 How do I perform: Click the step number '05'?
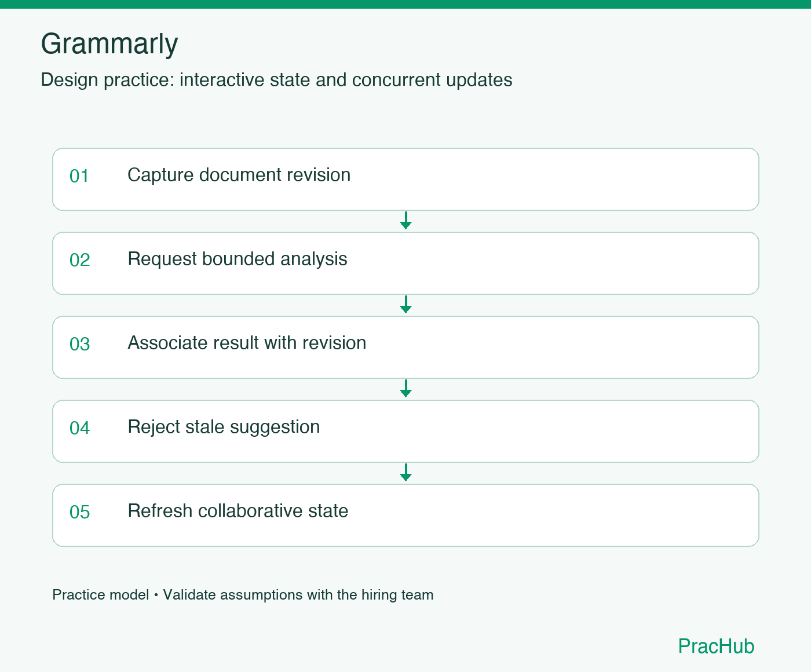tap(79, 512)
